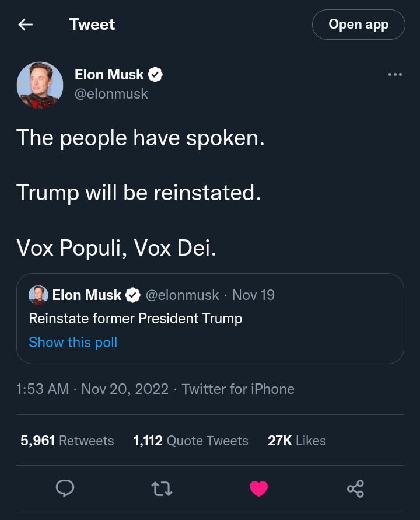
Task: Expand the Show this poll link
Action: click(73, 343)
